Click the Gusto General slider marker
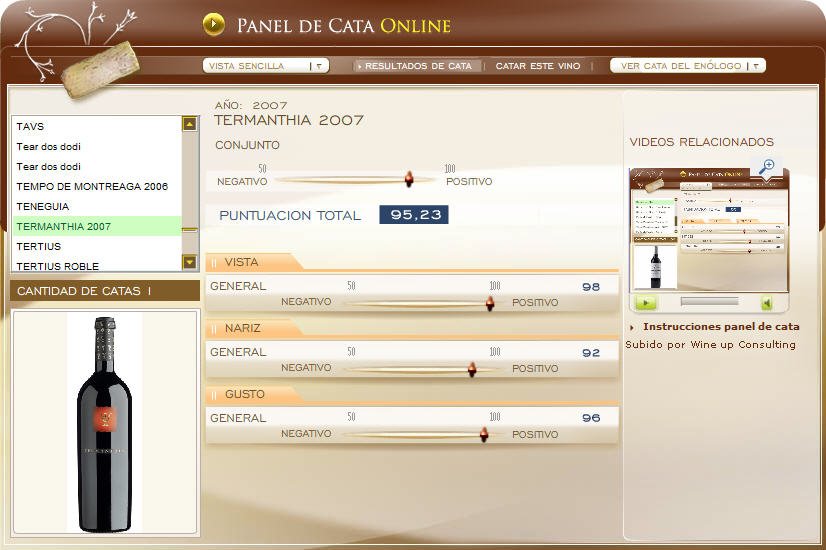Image resolution: width=826 pixels, height=550 pixels. pyautogui.click(x=484, y=435)
